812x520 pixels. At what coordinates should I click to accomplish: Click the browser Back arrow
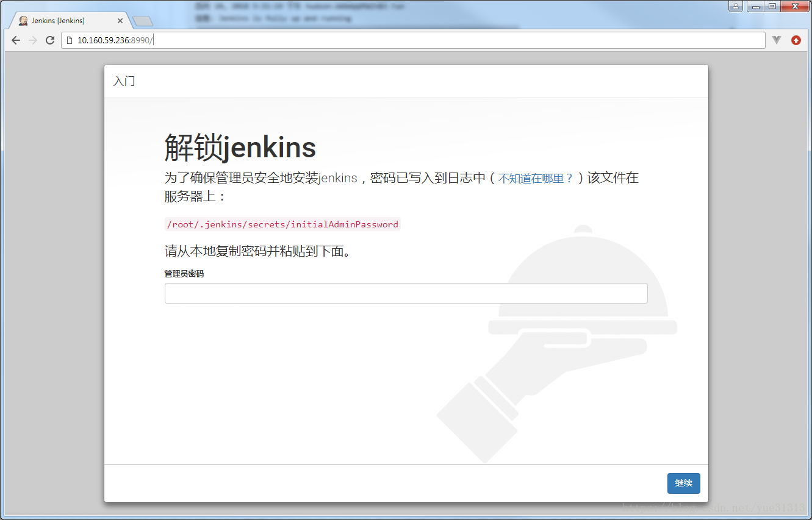coord(16,40)
